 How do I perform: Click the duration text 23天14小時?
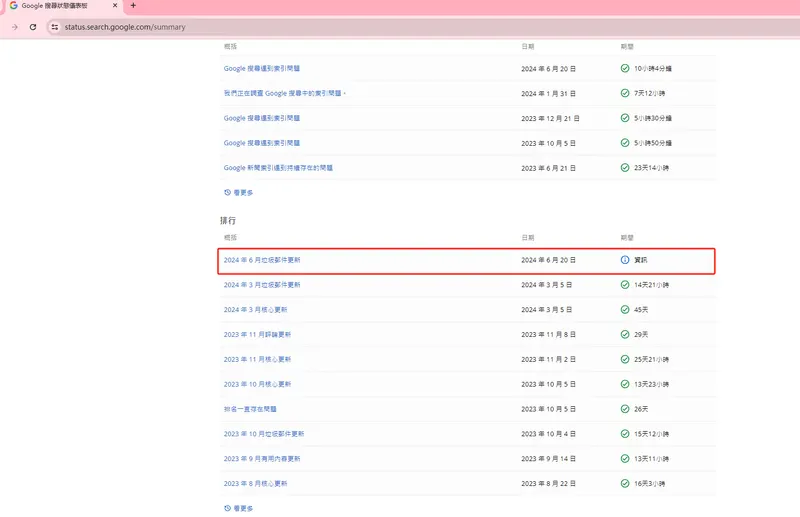pyautogui.click(x=651, y=168)
